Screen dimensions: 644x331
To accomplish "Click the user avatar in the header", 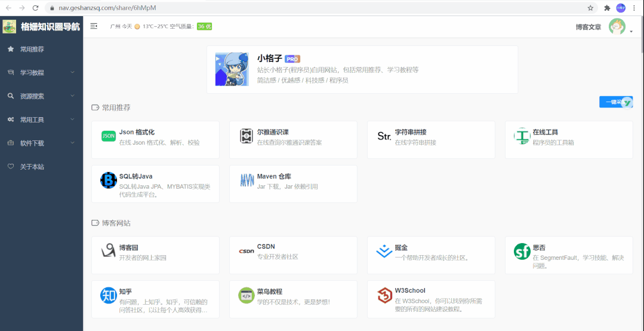I will 617,27.
